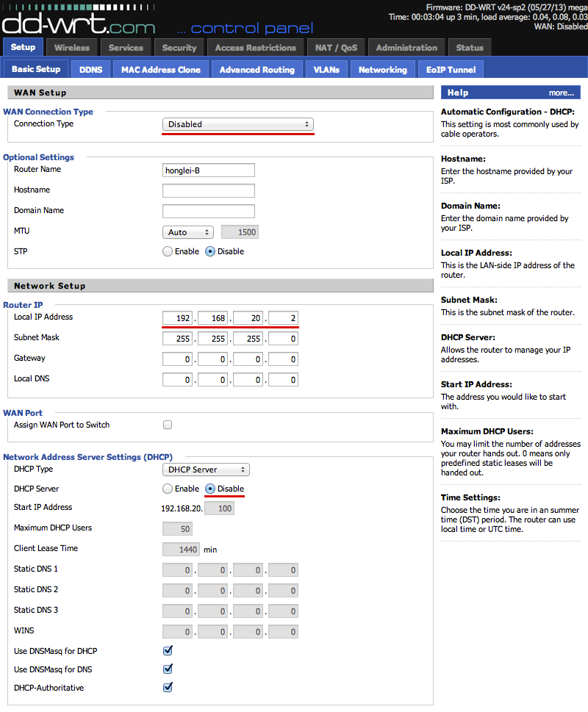Click Static DNS 2 first octet
588x712 pixels.
[178, 590]
